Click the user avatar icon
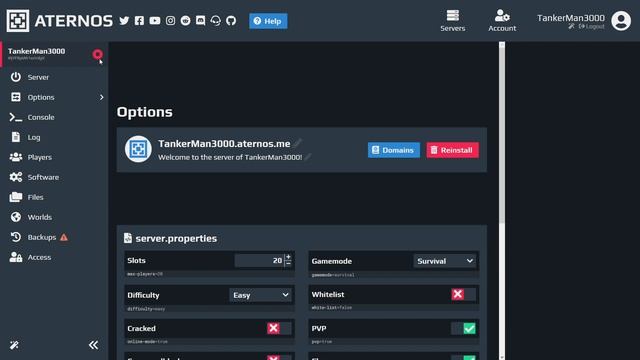 pos(621,20)
